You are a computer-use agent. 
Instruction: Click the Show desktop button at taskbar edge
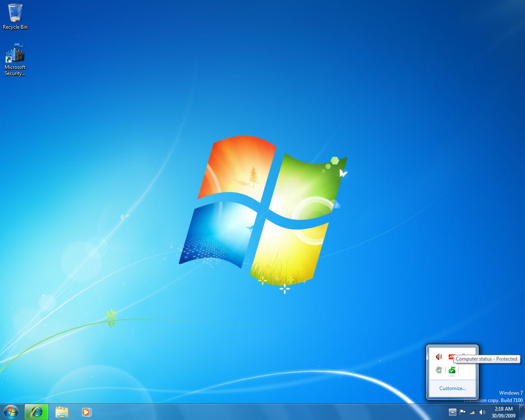tap(522, 412)
